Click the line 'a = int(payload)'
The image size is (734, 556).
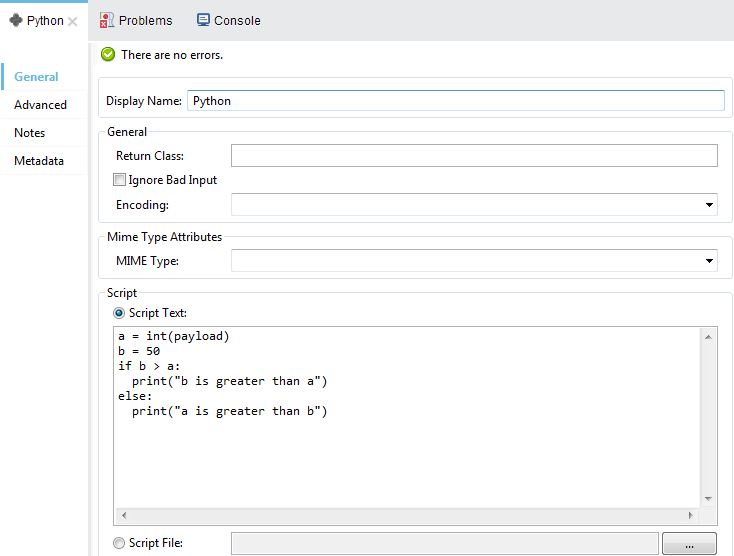pos(174,336)
